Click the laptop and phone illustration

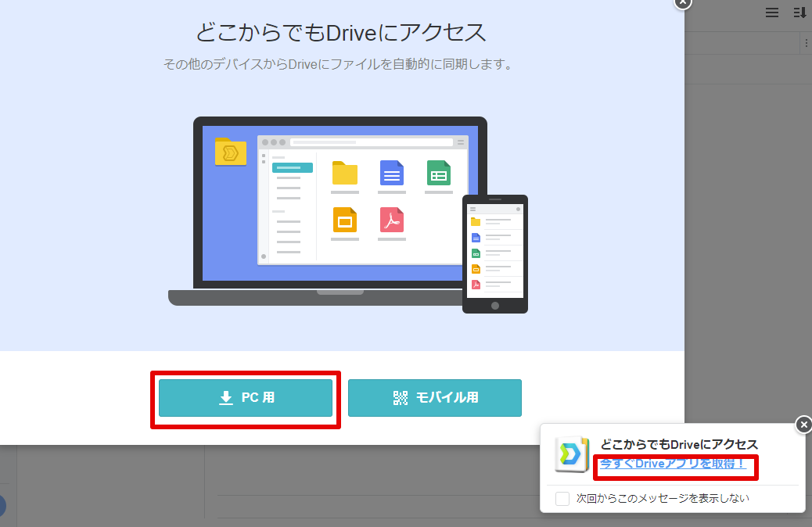[x=348, y=215]
